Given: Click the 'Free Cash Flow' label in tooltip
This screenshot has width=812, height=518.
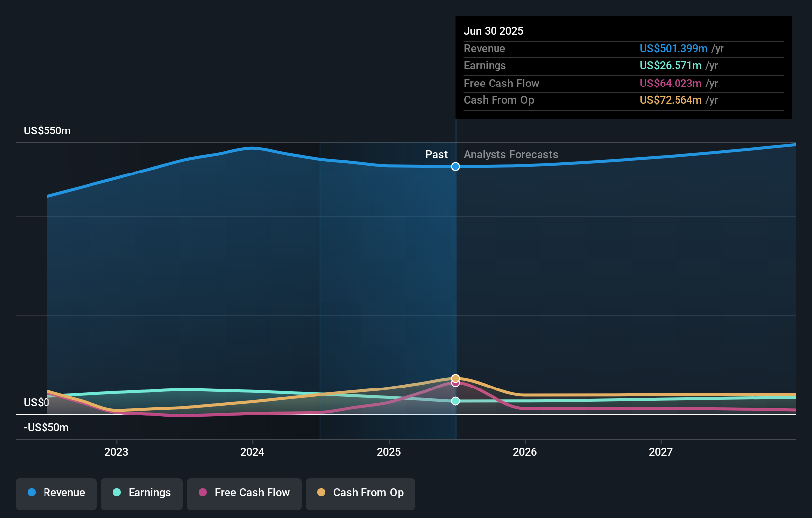Looking at the screenshot, I should tap(501, 83).
